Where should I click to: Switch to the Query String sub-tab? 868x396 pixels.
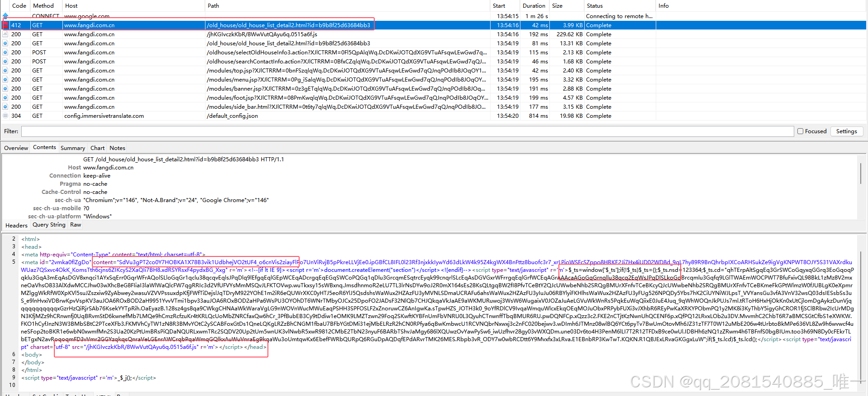(49, 225)
